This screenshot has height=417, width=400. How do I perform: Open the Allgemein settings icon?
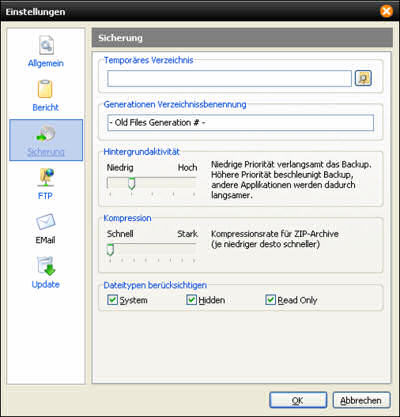(46, 45)
